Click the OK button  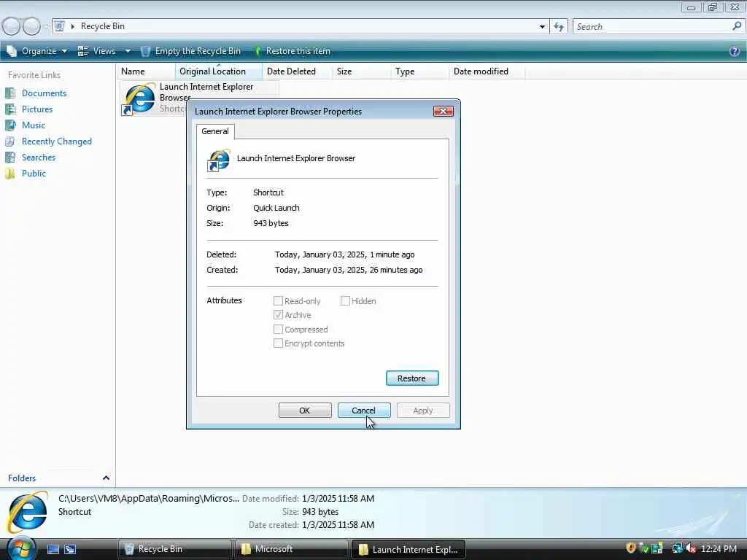[x=305, y=411]
